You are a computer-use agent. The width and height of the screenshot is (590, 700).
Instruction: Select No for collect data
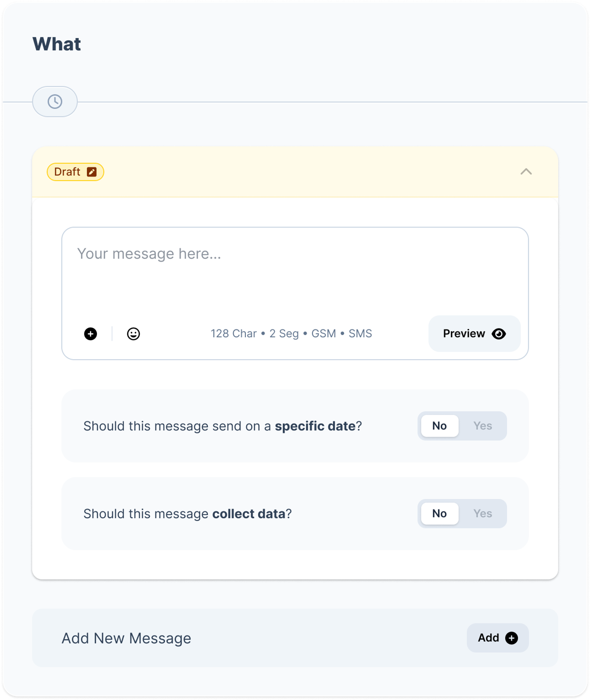[440, 513]
